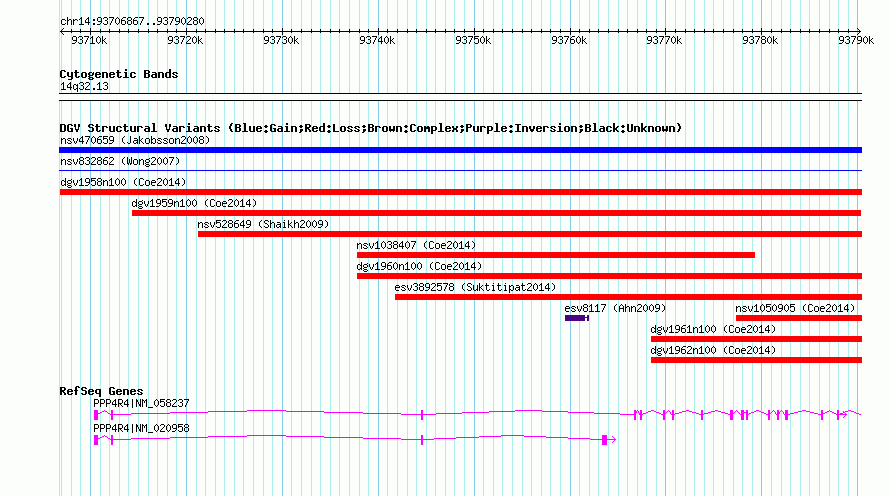890x496 pixels.
Task: Click the 93790k ruler tick label
Action: pyautogui.click(x=856, y=40)
